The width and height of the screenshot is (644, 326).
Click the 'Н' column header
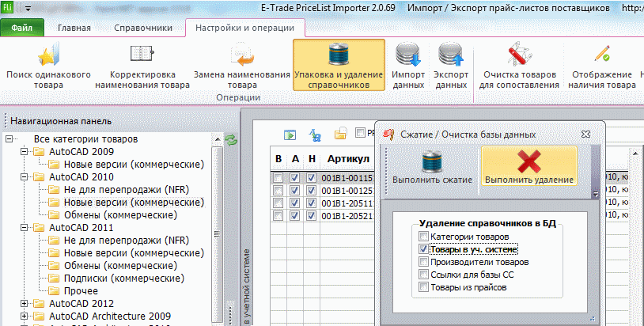(x=312, y=158)
